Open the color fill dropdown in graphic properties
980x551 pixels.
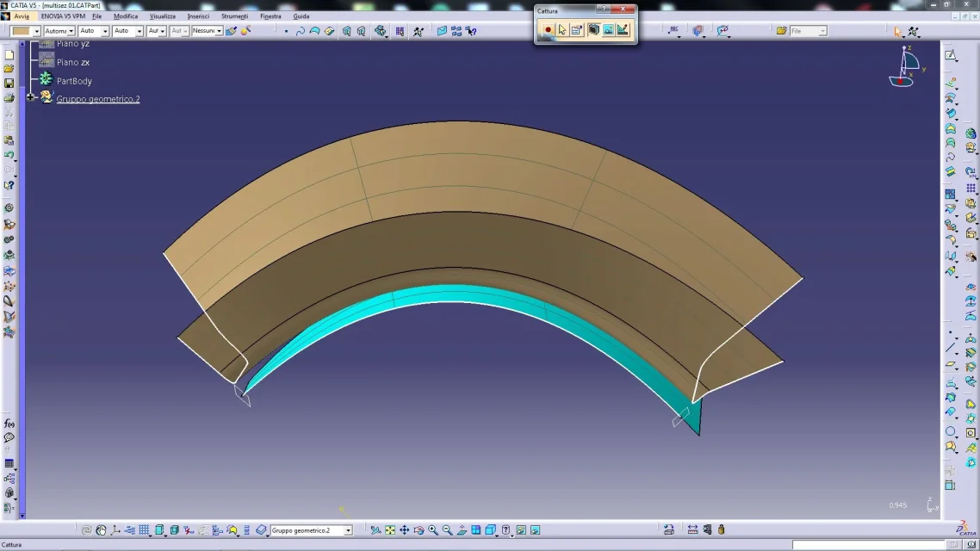tap(37, 31)
